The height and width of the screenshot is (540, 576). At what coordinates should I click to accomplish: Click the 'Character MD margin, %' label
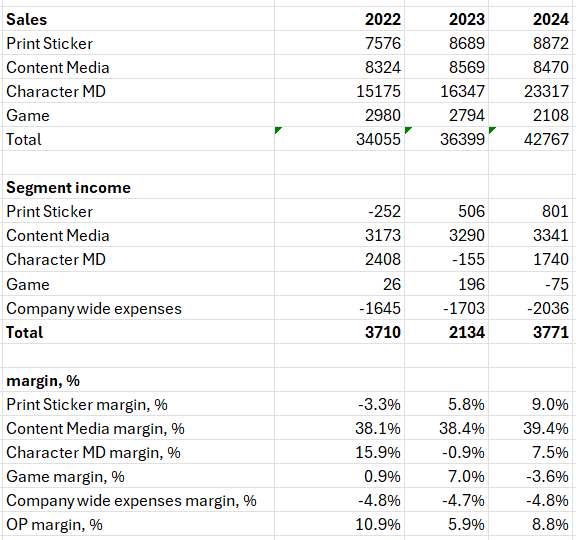point(93,453)
